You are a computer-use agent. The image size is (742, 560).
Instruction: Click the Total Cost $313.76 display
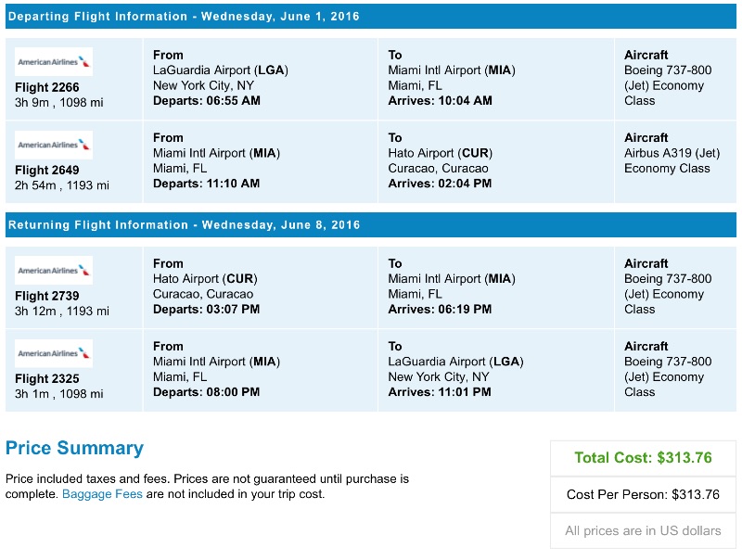tap(643, 457)
